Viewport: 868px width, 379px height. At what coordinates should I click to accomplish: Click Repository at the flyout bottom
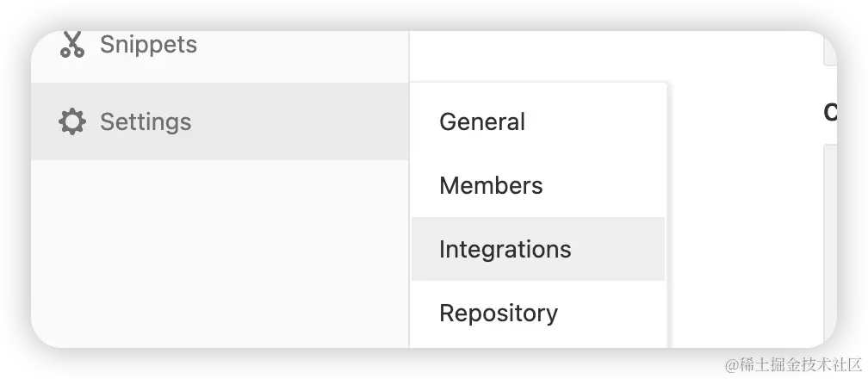499,314
